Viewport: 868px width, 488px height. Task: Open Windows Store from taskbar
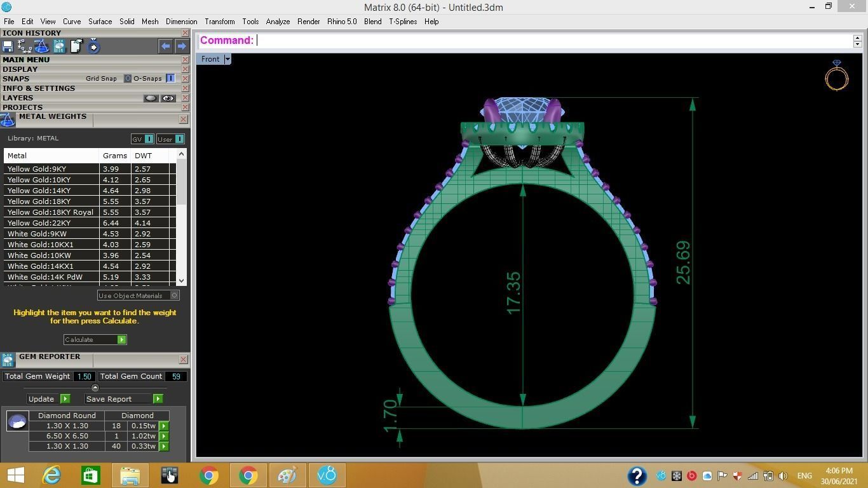click(90, 475)
